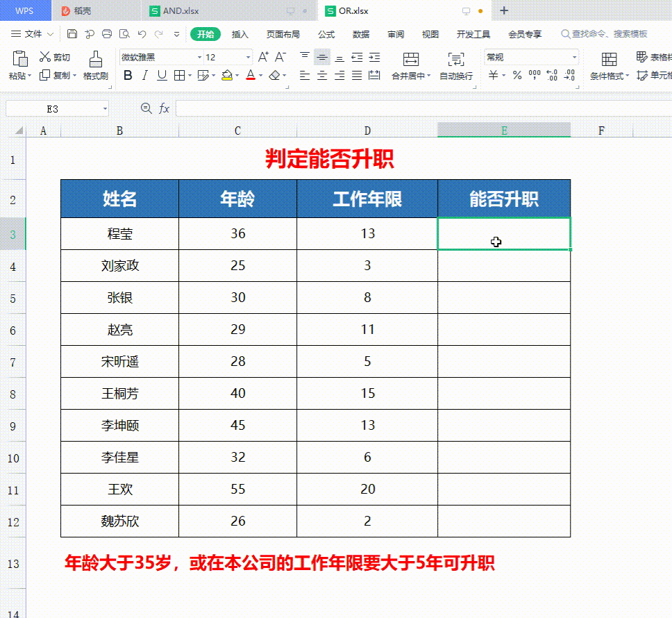
Task: Expand the Paste (粘贴) dropdown arrow
Action: (30, 76)
